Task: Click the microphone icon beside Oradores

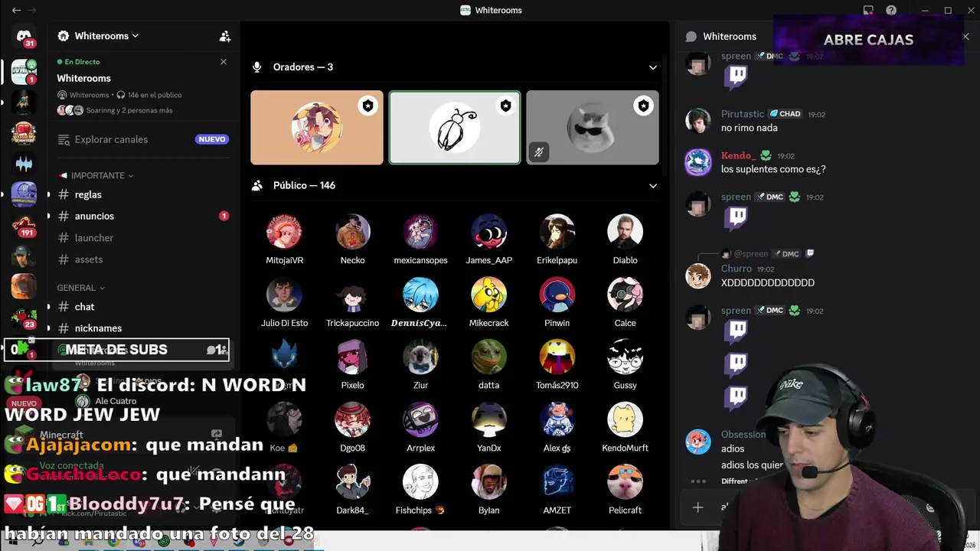Action: coord(257,67)
